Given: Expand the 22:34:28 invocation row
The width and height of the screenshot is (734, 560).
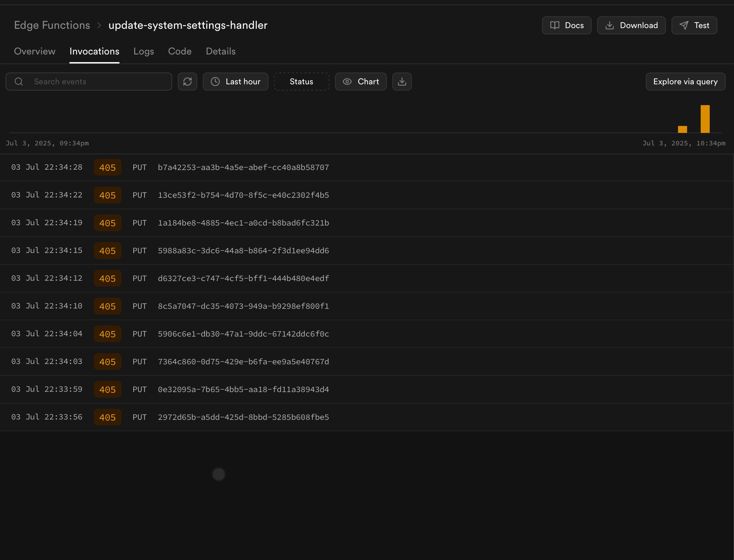Looking at the screenshot, I should pyautogui.click(x=243, y=168).
